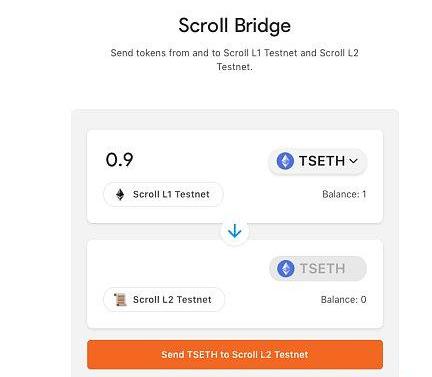
Task: Click the scroll parchment icon beside Scroll L2 Testnet
Action: pos(120,299)
